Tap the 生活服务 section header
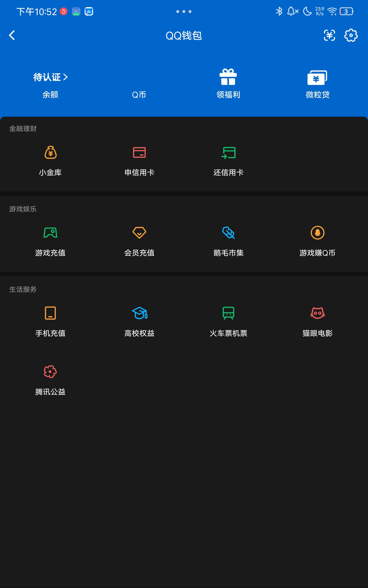Screen dimensions: 368x588 pos(23,289)
